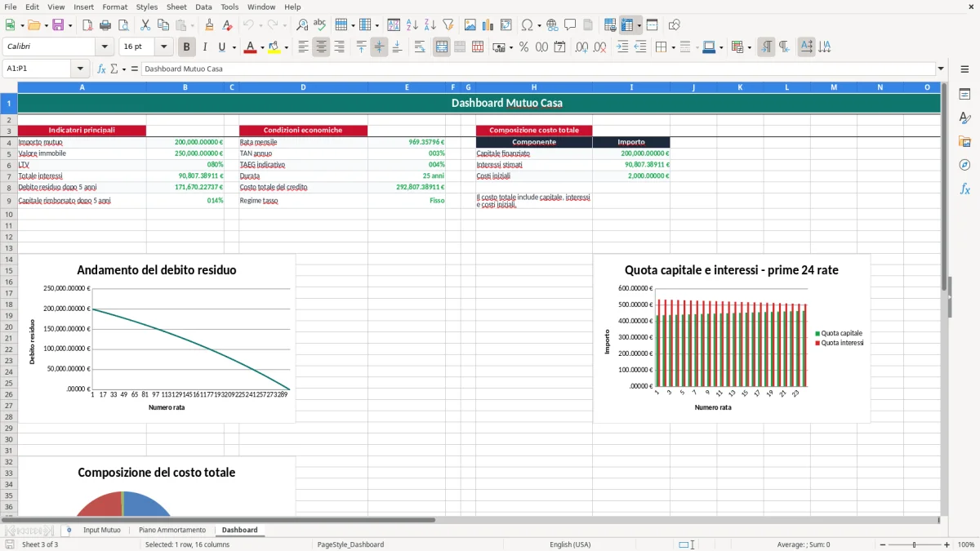Open sidebar Properties panel icon

[x=964, y=95]
